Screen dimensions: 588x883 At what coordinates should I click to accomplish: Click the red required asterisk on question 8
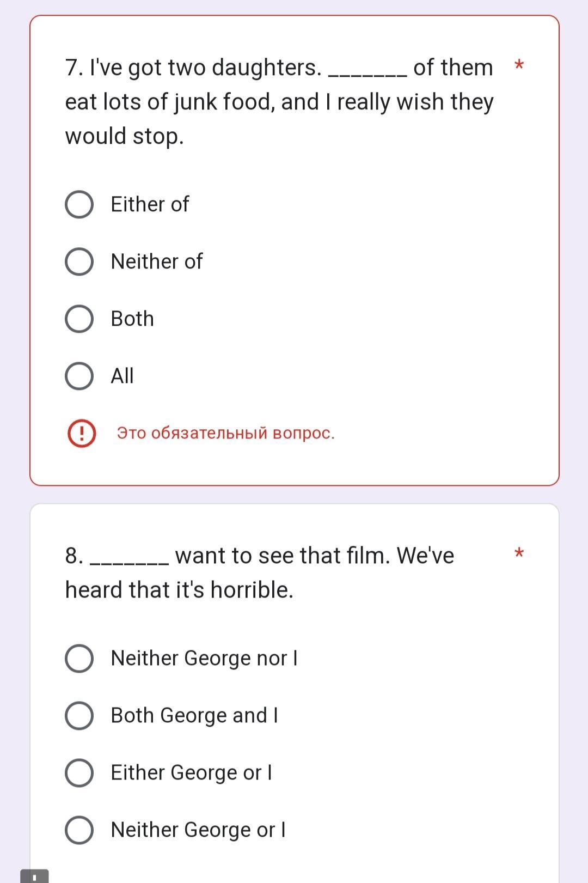pyautogui.click(x=519, y=555)
